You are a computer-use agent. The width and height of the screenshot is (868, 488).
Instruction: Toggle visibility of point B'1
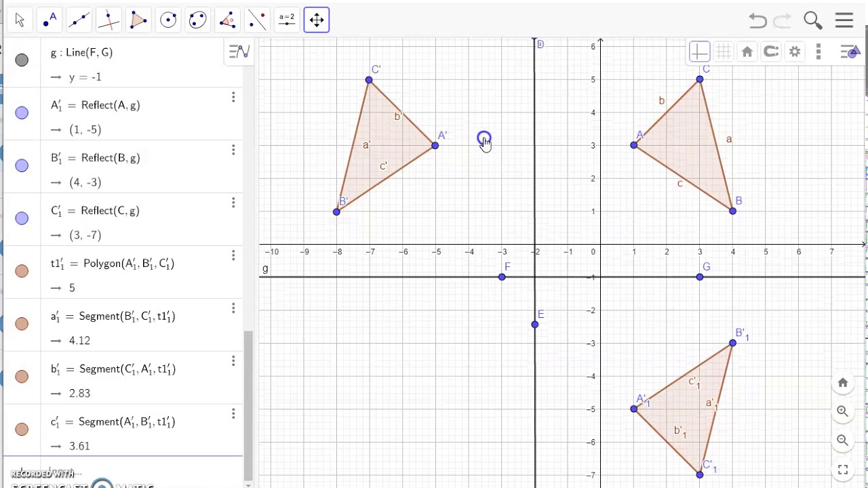tap(22, 166)
